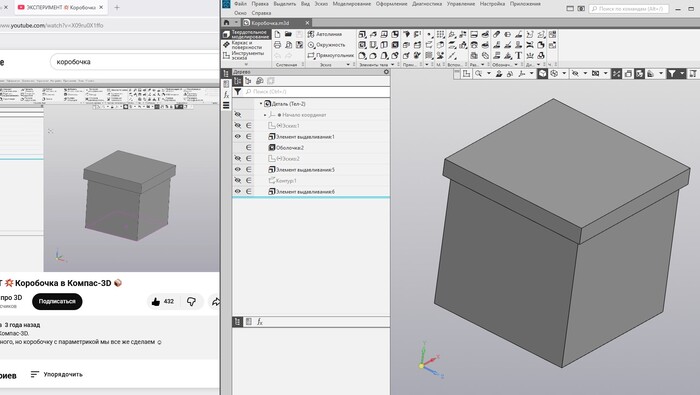700x395 pixels.
Task: Select the Прямоугольник rectangle tool
Action: [330, 56]
